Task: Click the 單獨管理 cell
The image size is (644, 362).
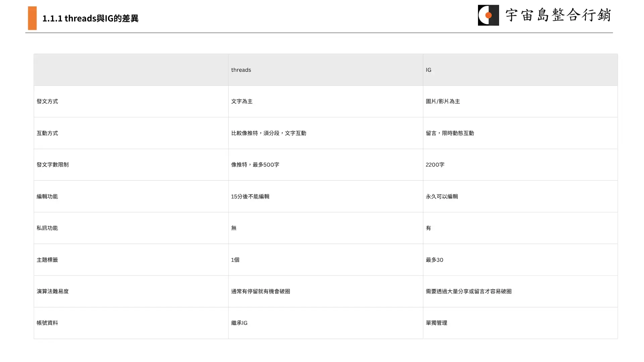Action: 436,323
